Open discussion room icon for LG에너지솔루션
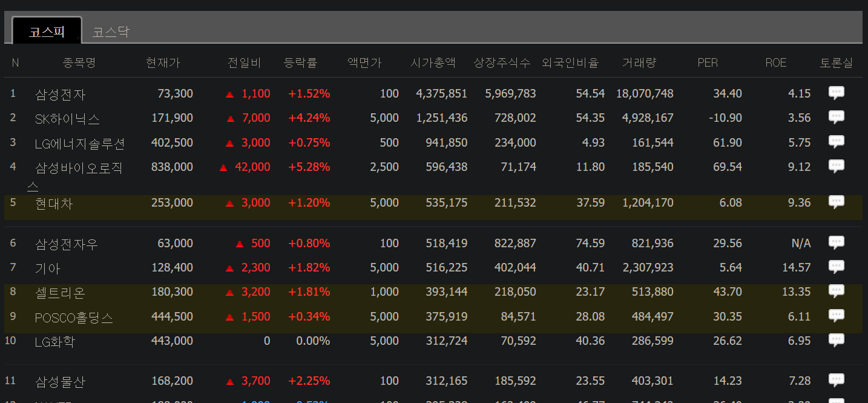The image size is (868, 403). [837, 142]
